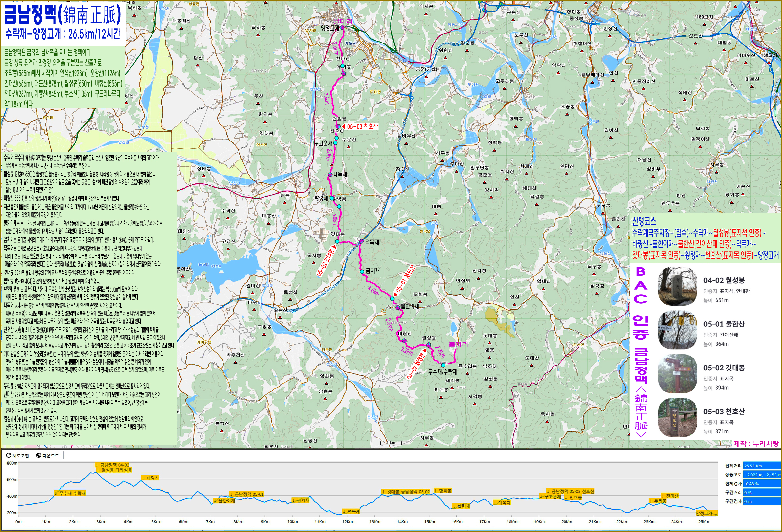The height and width of the screenshot is (532, 782).
Task: Click the 들머리 start label near 월성봉
Action: [x=458, y=345]
